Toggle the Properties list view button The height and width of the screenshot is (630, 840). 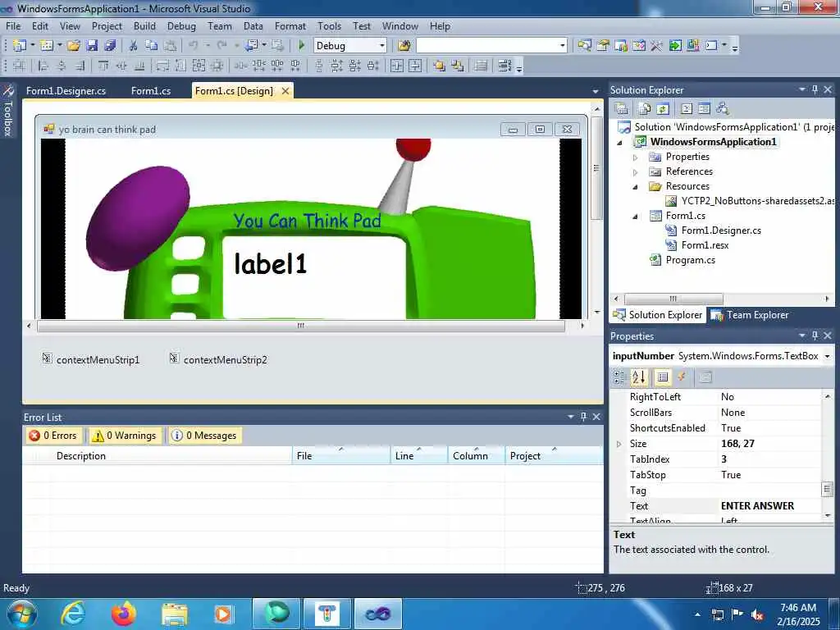(663, 377)
